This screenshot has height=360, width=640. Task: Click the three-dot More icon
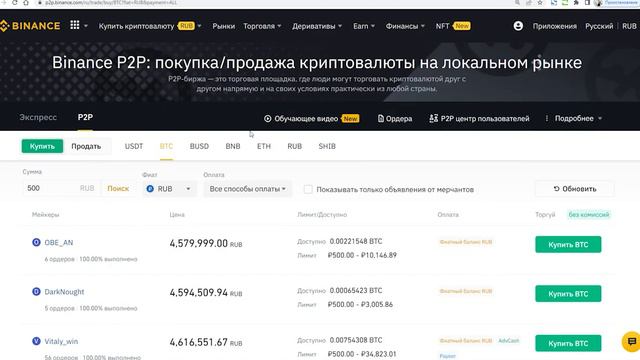click(x=547, y=118)
